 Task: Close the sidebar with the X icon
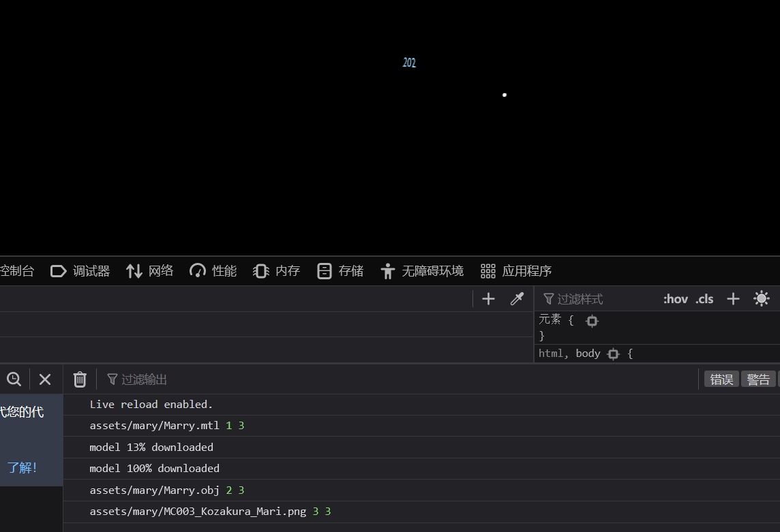tap(45, 379)
